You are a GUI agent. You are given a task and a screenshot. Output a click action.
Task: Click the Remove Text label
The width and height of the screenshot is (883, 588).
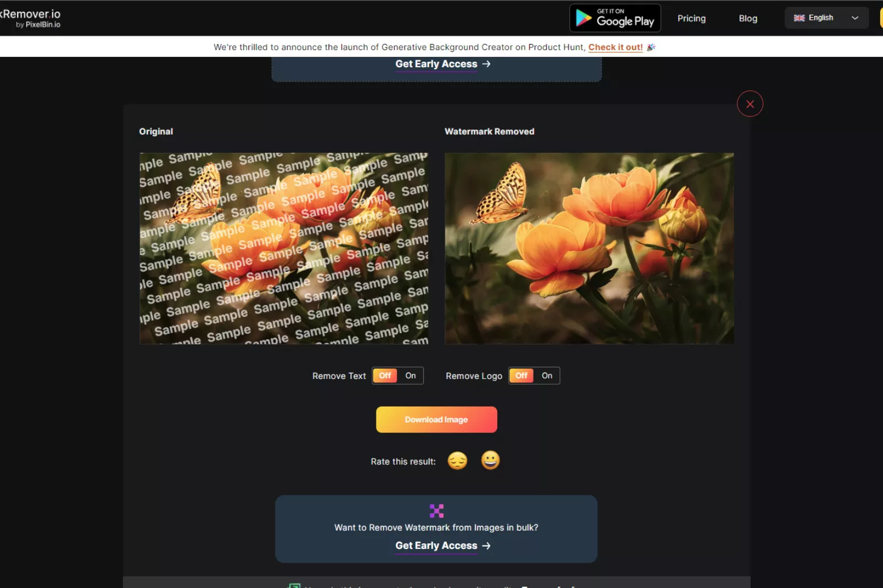coord(339,376)
